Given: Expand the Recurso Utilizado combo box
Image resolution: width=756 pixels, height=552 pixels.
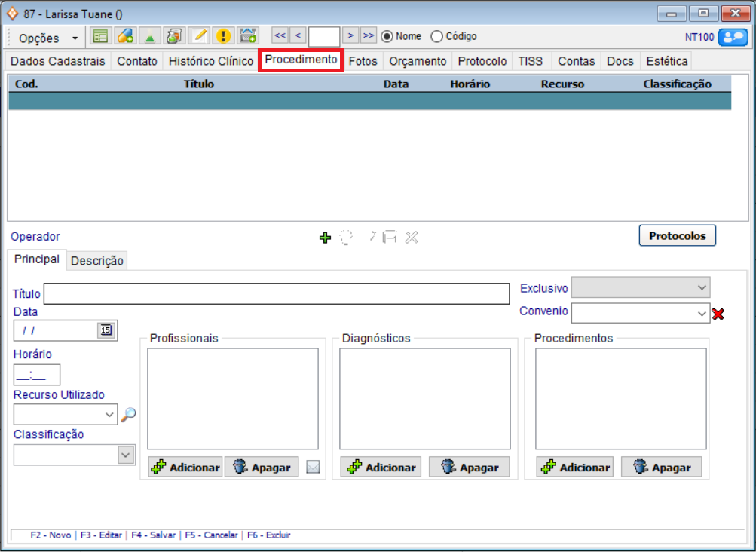Looking at the screenshot, I should pos(110,414).
